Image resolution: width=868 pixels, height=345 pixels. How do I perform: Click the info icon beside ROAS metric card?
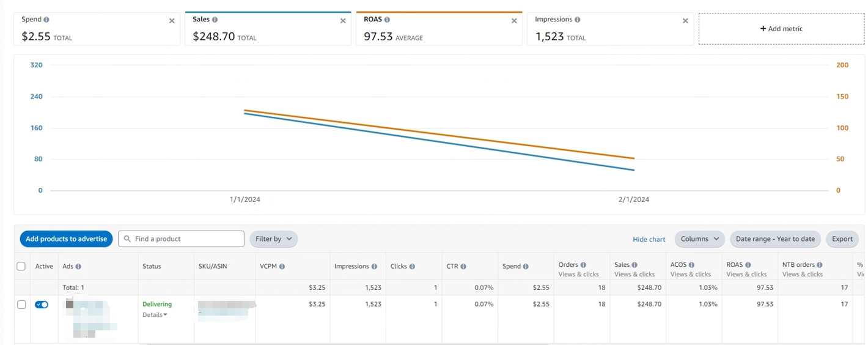(x=387, y=20)
